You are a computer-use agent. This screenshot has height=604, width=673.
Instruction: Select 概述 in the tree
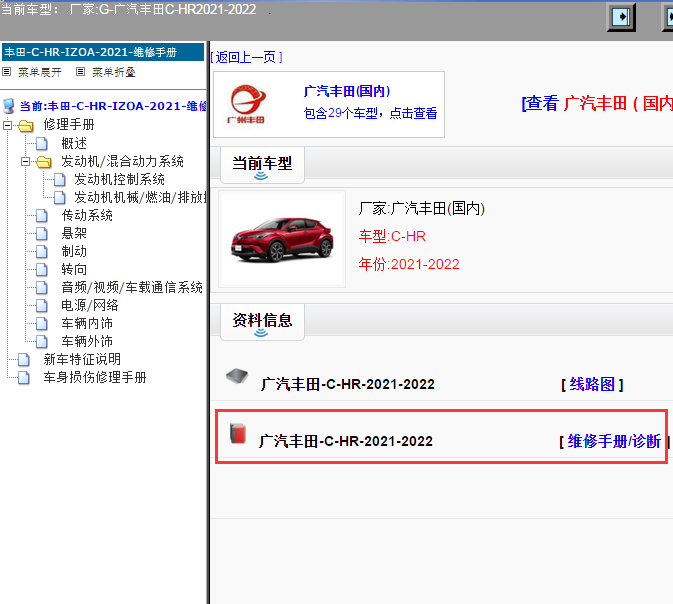[74, 143]
